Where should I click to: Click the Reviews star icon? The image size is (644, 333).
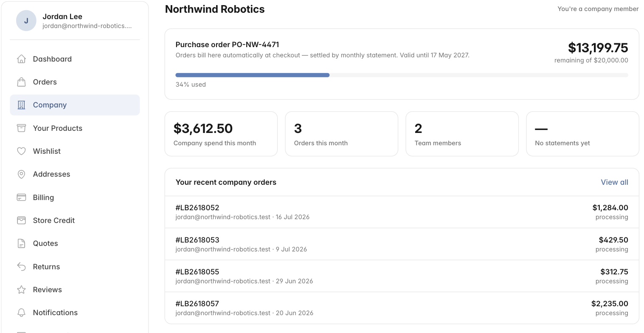point(21,290)
